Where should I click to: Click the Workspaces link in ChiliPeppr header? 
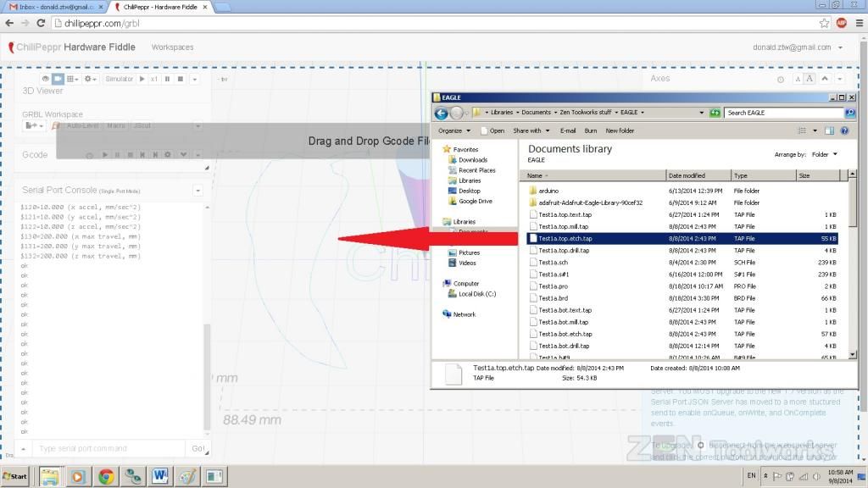coord(172,47)
